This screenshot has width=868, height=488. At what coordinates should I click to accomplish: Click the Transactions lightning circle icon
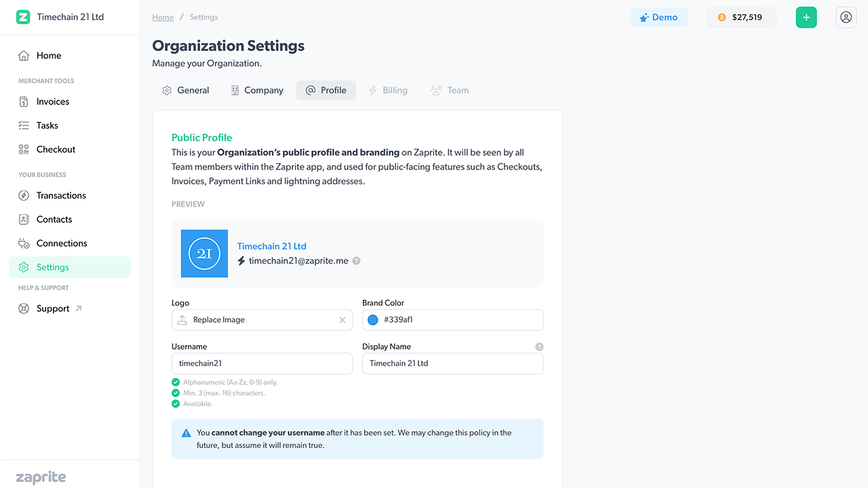pyautogui.click(x=24, y=195)
